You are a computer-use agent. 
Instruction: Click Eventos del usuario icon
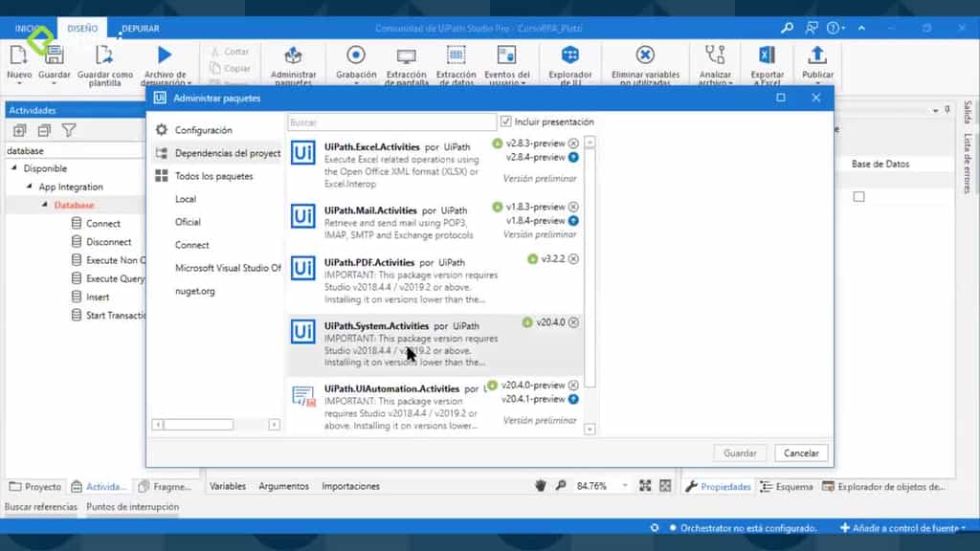click(506, 55)
